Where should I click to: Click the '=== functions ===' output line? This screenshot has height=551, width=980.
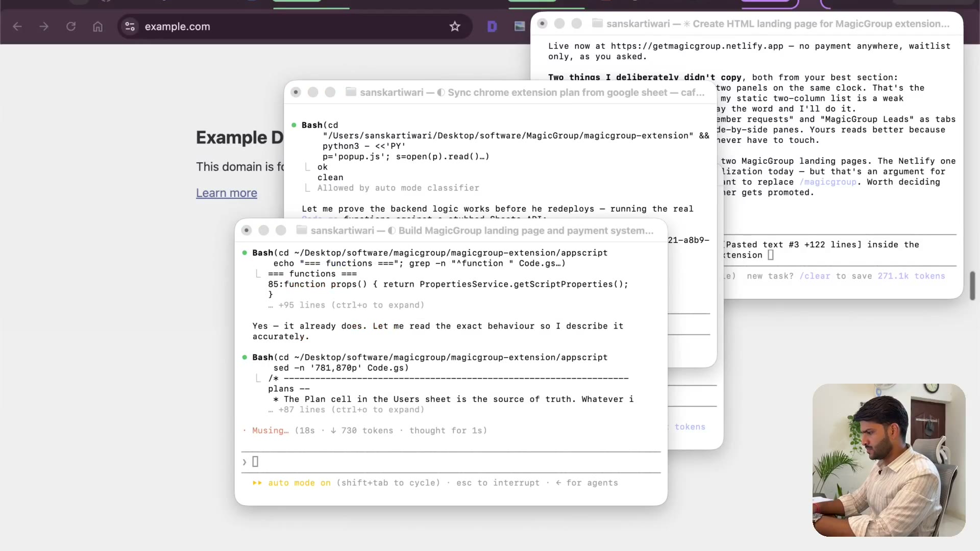[x=312, y=274]
